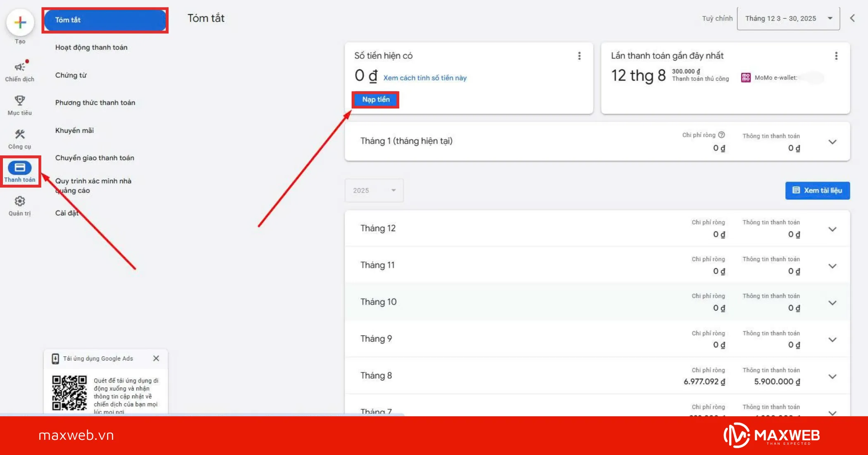Screen dimensions: 868x455
Task: Expand the Tháng 8 billing row
Action: (x=833, y=376)
